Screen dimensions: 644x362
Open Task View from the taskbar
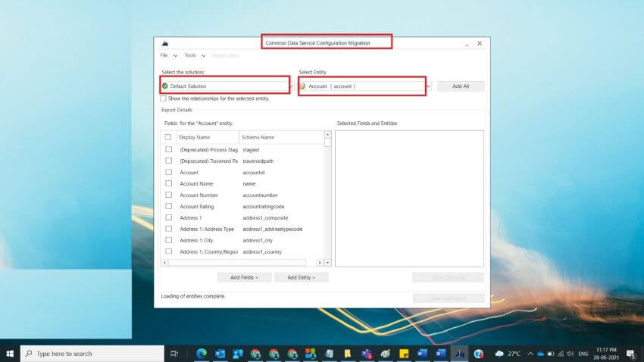click(x=174, y=354)
